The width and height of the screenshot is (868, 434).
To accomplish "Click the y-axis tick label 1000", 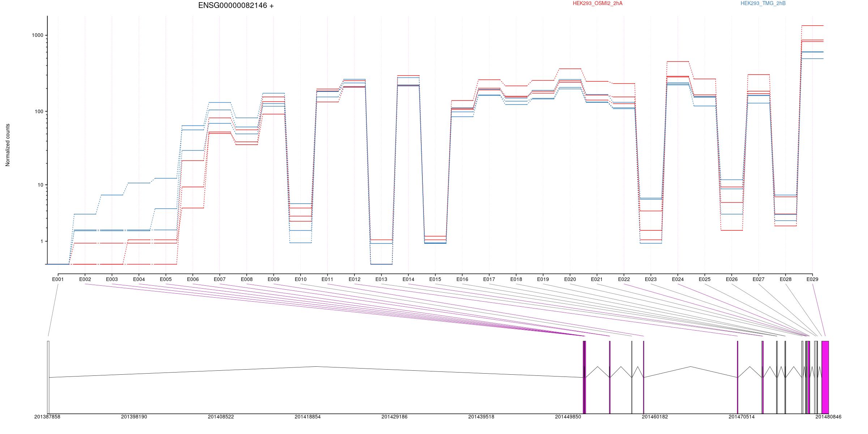I will [x=38, y=35].
